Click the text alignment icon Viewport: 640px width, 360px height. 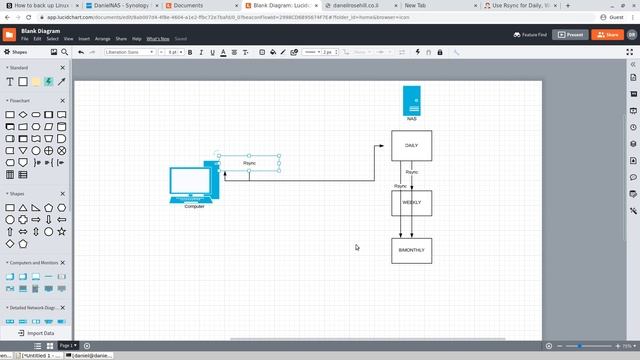234,52
